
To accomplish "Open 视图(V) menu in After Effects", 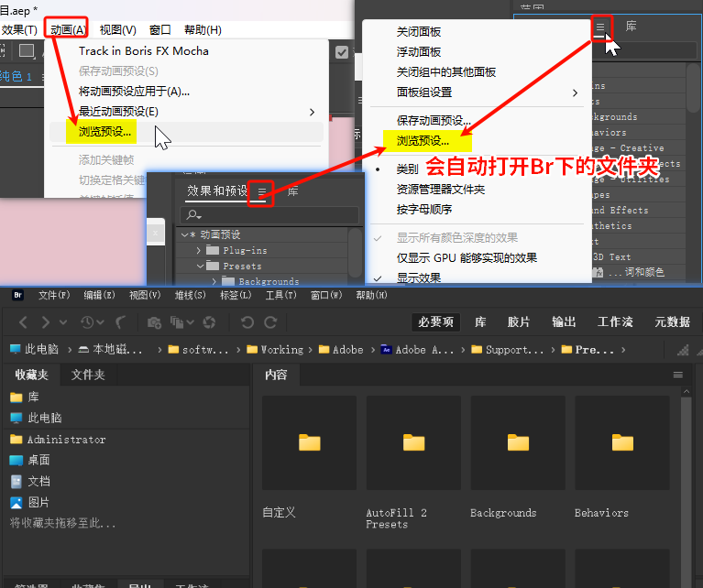I will [117, 30].
